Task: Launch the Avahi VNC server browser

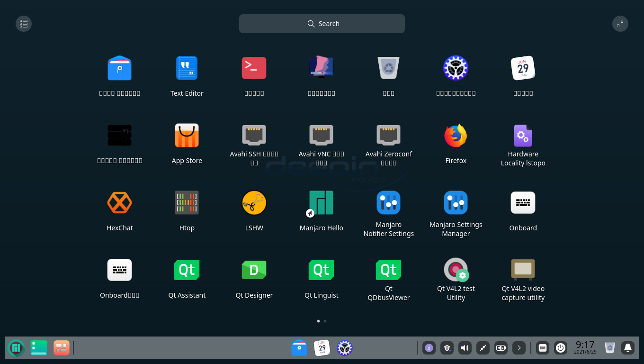Action: 321,136
